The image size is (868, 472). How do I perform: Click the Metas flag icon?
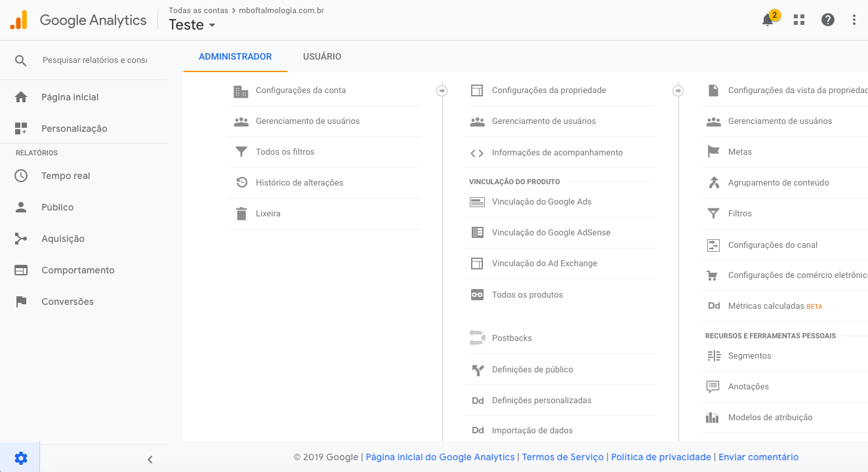[x=713, y=152]
